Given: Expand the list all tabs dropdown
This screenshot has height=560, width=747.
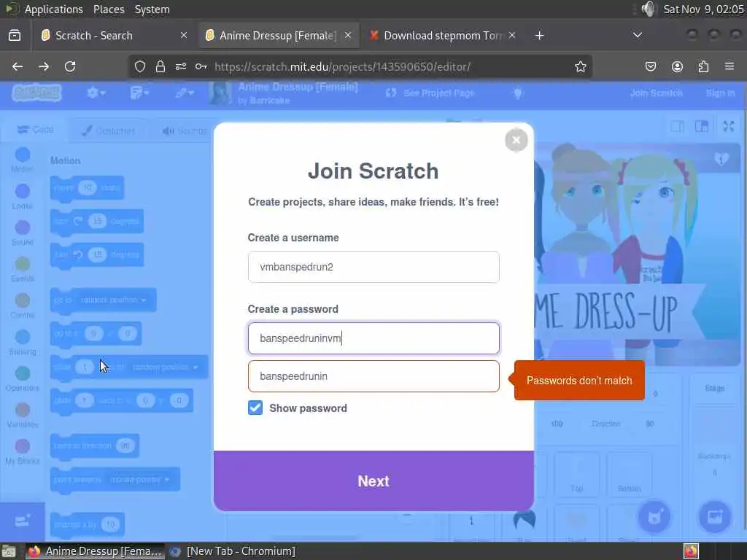Looking at the screenshot, I should (638, 35).
